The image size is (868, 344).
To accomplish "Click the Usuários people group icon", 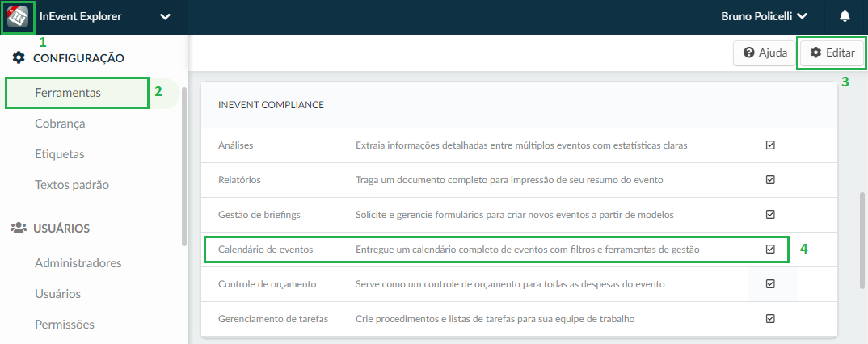I will [x=19, y=228].
